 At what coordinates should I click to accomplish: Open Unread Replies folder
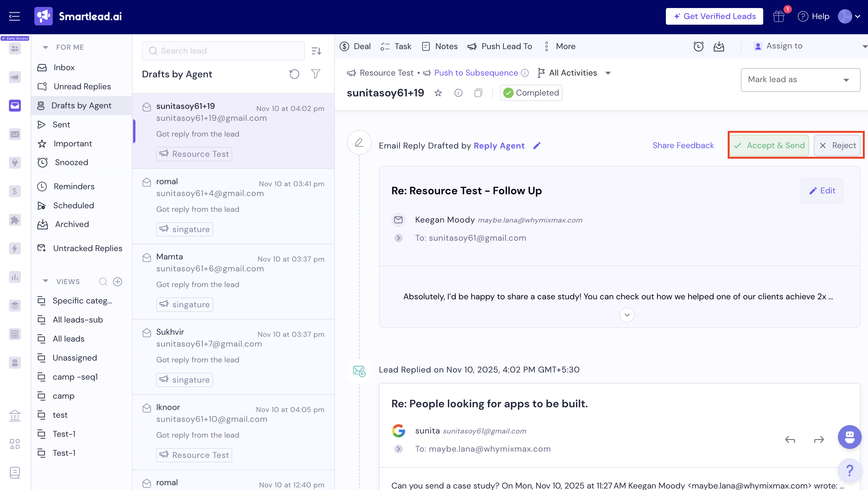(x=82, y=87)
